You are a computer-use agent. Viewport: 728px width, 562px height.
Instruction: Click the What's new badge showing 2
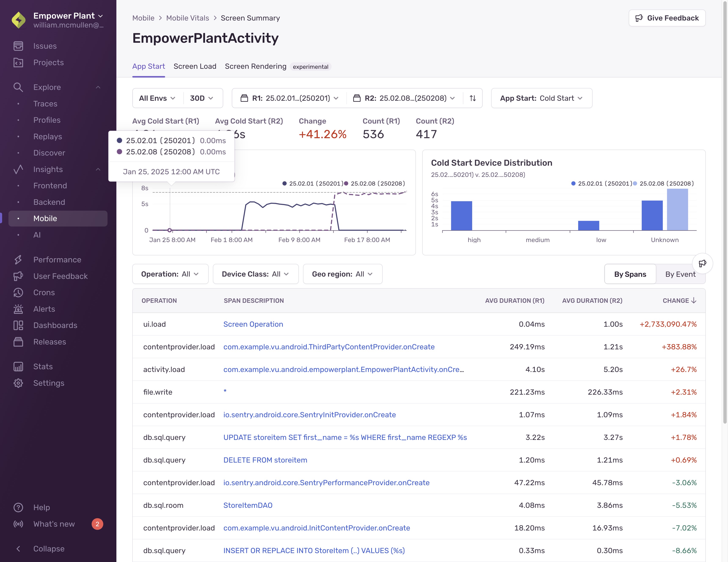click(x=97, y=524)
